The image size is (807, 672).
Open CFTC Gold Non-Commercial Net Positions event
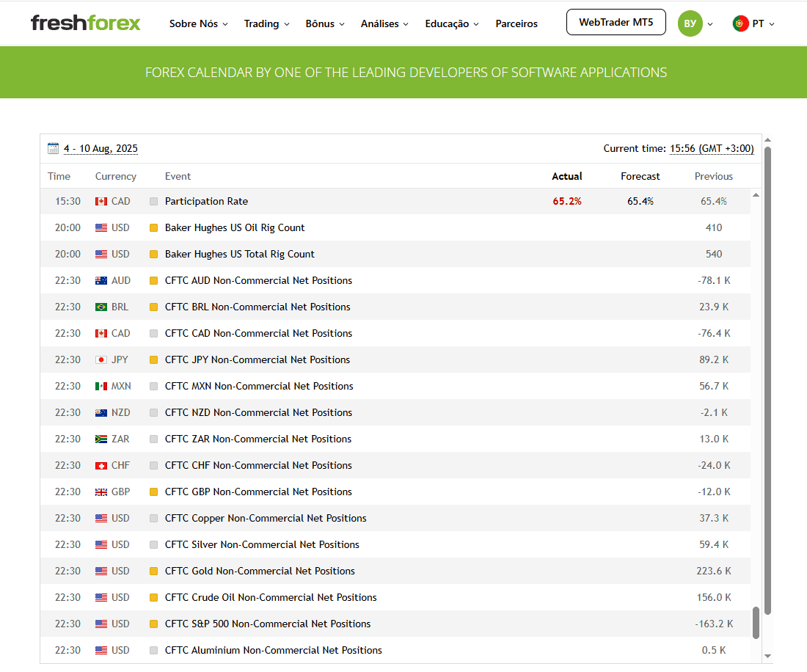pos(260,571)
